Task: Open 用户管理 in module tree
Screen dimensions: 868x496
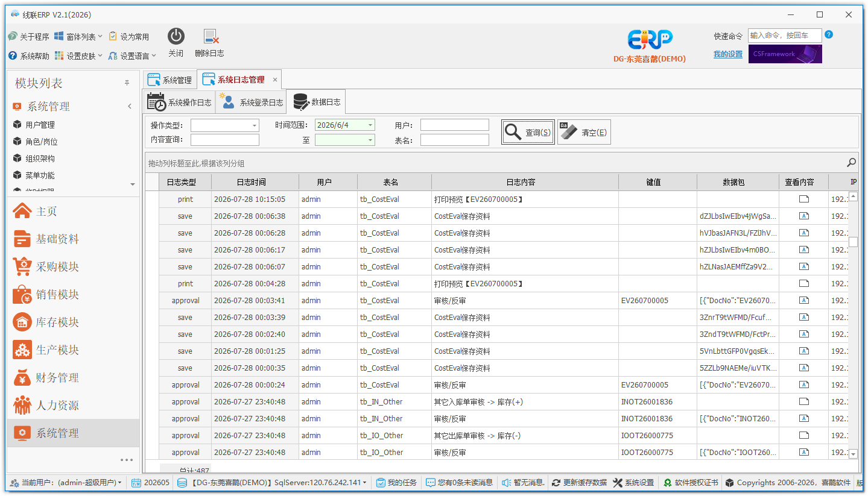Action: pos(40,125)
